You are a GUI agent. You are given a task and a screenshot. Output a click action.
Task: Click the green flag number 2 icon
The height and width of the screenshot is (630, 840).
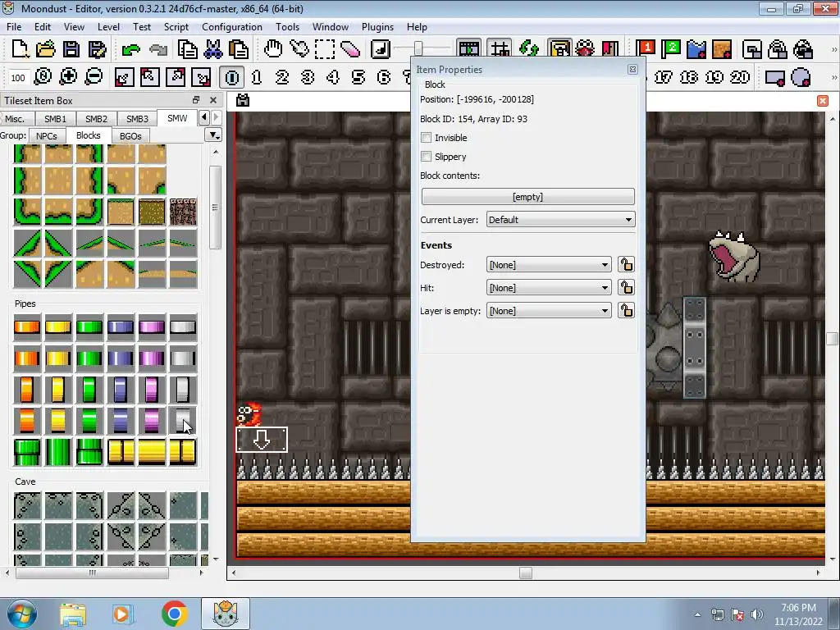(671, 49)
